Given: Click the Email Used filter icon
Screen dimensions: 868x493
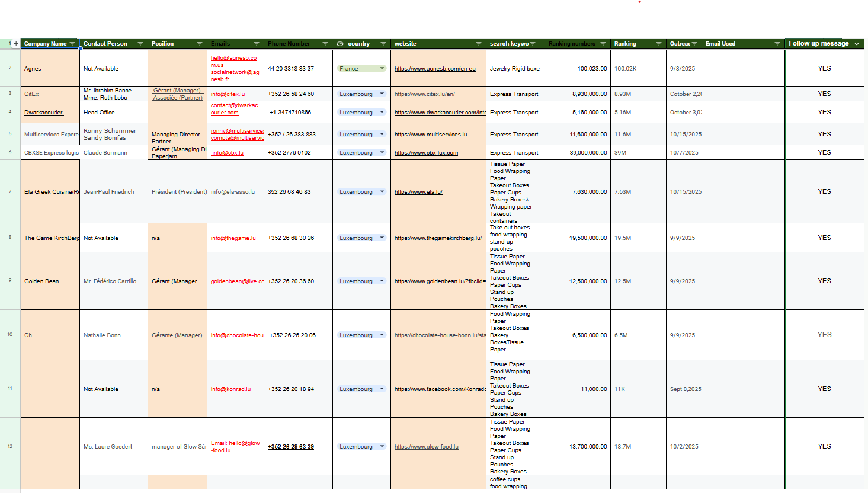Looking at the screenshot, I should pos(777,44).
